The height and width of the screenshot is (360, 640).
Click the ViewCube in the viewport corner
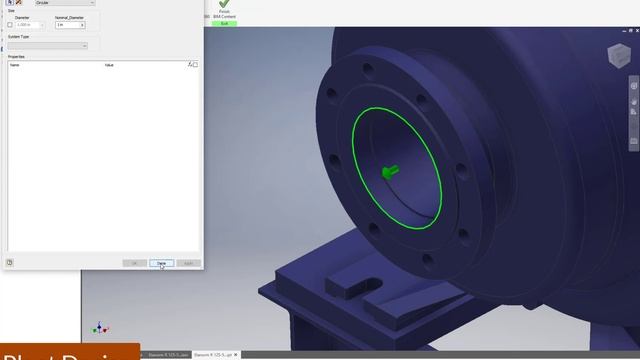tap(619, 56)
